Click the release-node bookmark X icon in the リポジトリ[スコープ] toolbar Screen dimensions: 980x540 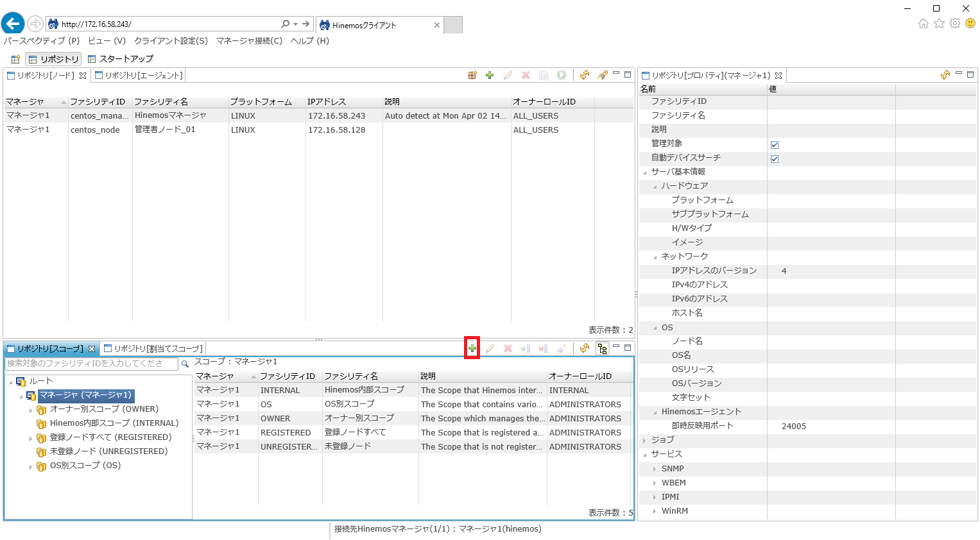click(x=544, y=348)
